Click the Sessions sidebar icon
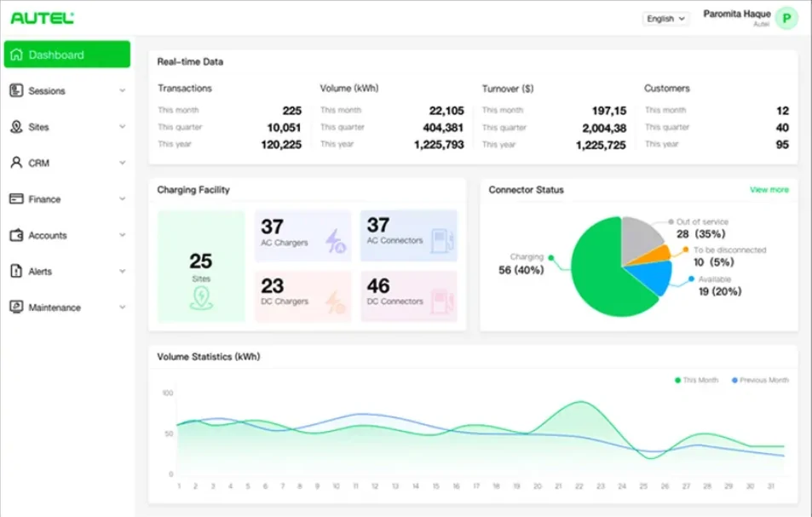812x517 pixels. [x=16, y=90]
